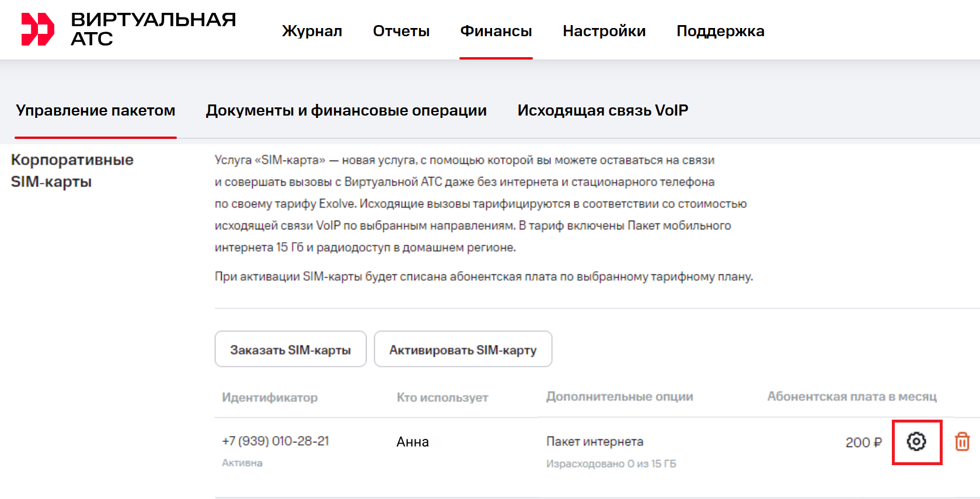Screen dimensions: 980x499
Task: Click the Абонентская плата в месяц header
Action: tap(852, 397)
